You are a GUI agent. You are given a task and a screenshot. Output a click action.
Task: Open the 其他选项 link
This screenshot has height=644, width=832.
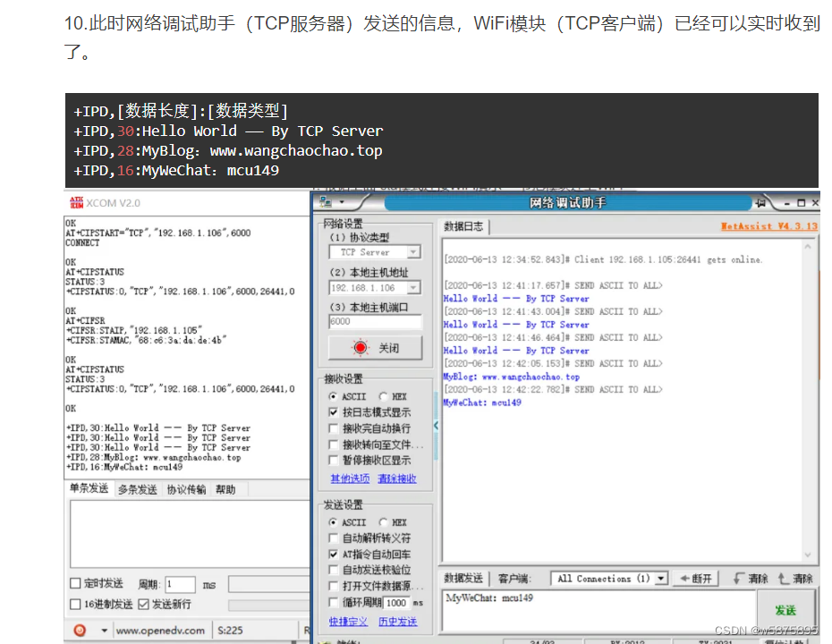(350, 479)
